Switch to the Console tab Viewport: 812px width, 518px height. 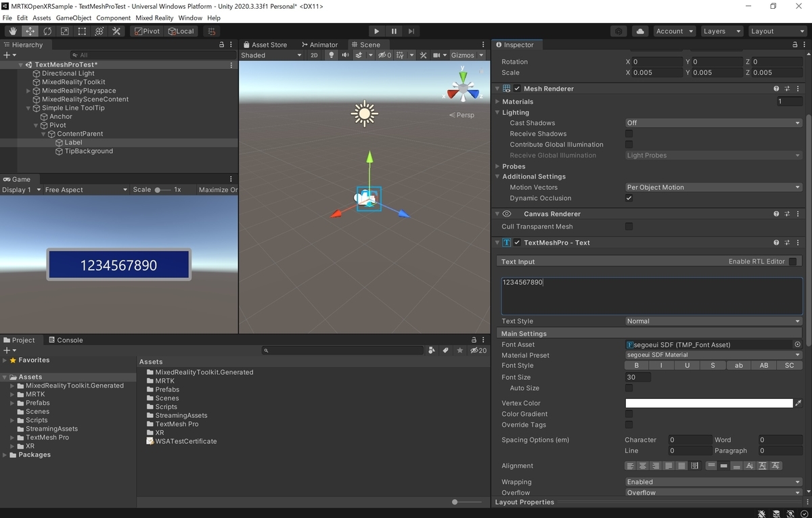66,340
